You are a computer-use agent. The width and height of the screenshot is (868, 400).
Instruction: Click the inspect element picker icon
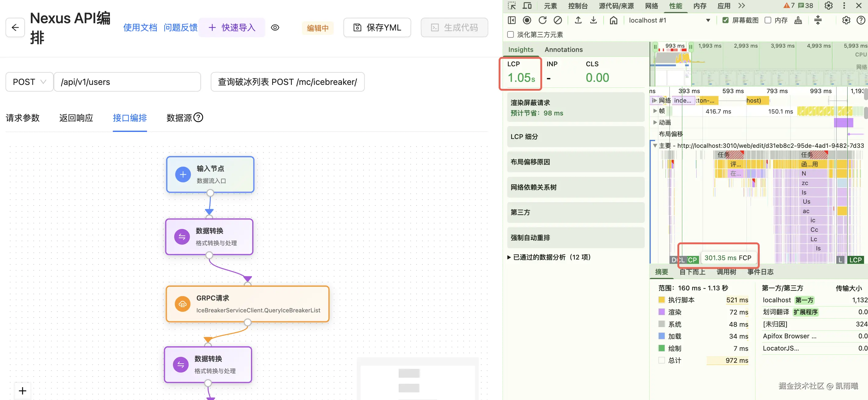[x=511, y=6]
